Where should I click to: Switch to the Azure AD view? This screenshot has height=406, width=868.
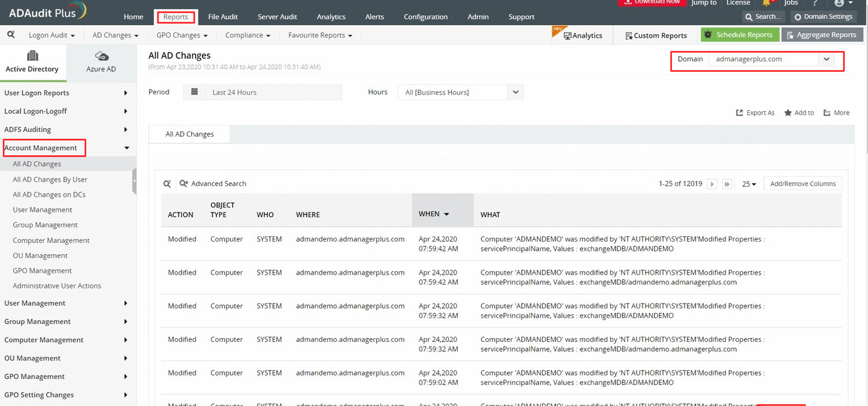pos(100,62)
